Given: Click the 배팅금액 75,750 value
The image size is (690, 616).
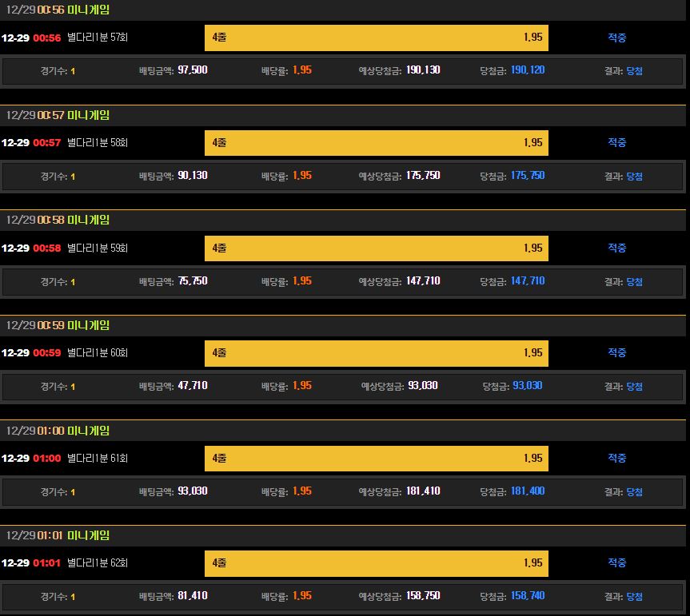Looking at the screenshot, I should click(x=192, y=281).
